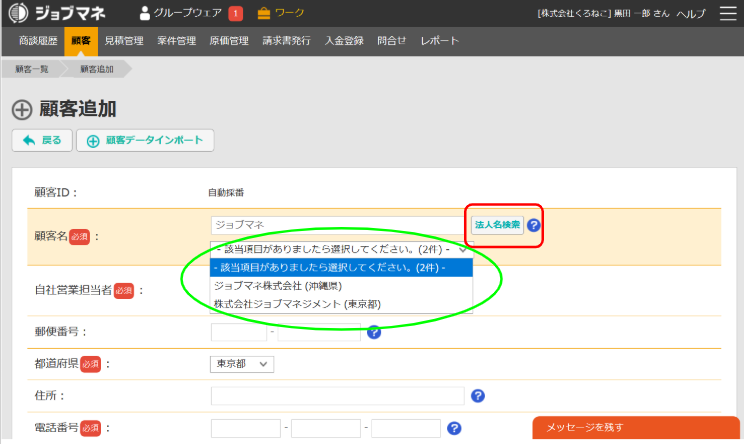Screen dimensions: 744x444
Task: Click the help icon beside 住所
Action: [478, 396]
